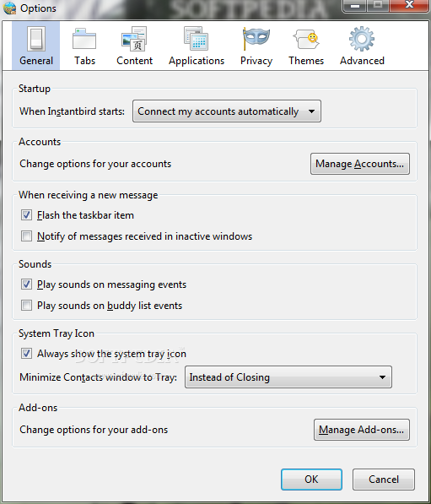Confirm options with OK
This screenshot has height=504, width=431.
point(311,480)
